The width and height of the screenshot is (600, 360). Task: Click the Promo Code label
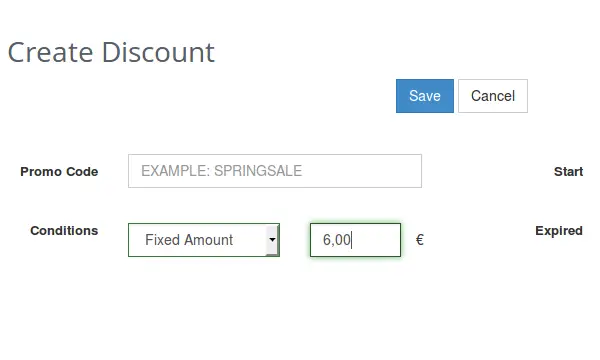tap(59, 172)
